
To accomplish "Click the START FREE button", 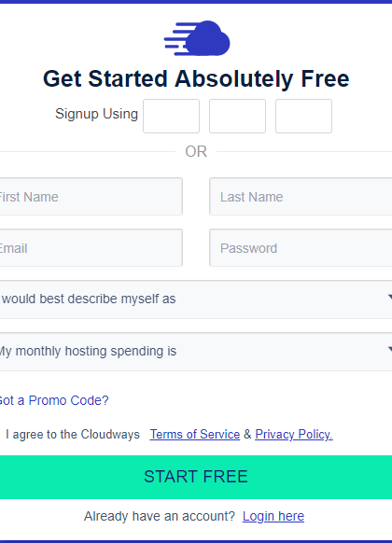I will pos(196,477).
